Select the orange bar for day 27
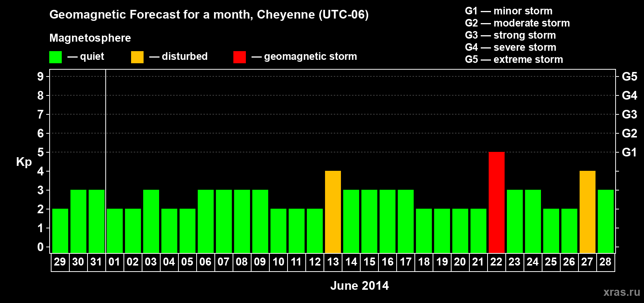This screenshot has height=303, width=644. pos(587,212)
